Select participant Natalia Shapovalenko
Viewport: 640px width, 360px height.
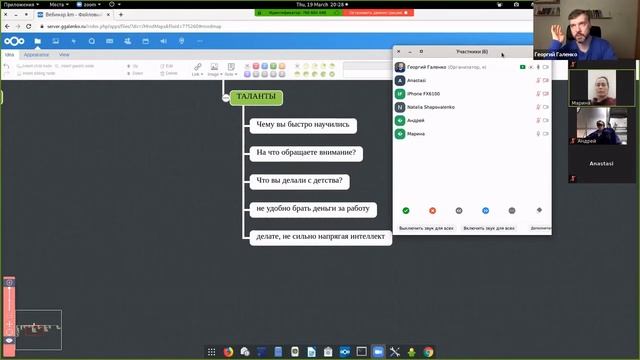pos(472,107)
